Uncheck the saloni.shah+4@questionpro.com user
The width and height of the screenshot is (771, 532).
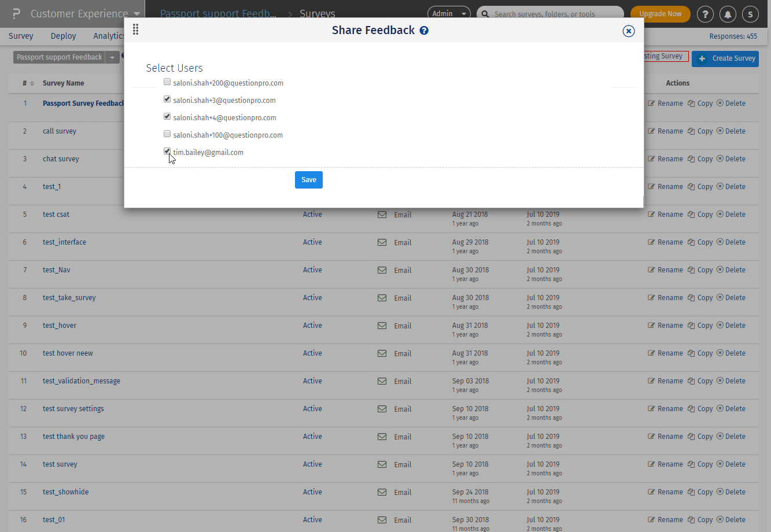point(167,117)
